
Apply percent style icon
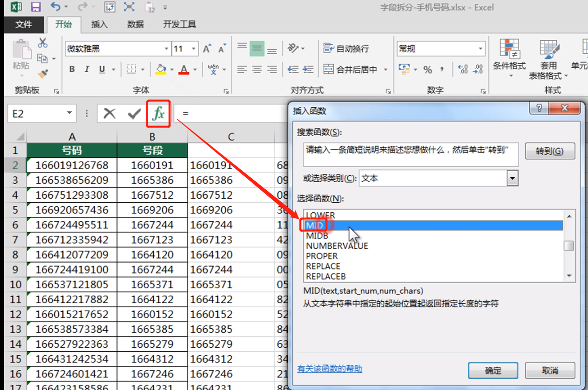(428, 69)
